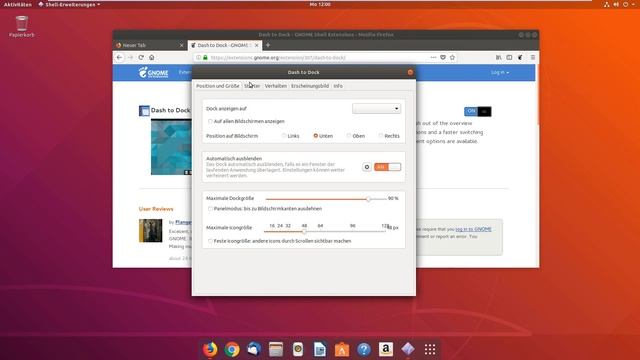Open the 'Log in' dropdown on GNOME site
Image resolution: width=640 pixels, height=360 pixels.
click(x=500, y=72)
